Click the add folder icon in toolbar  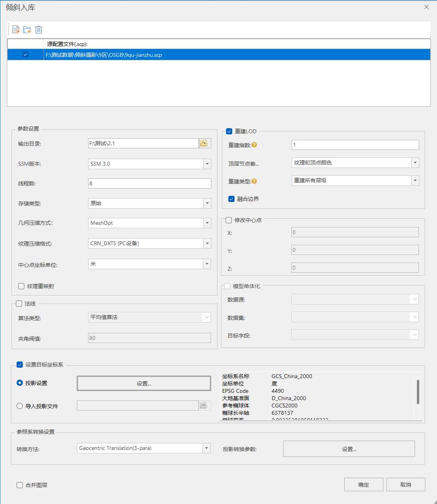click(27, 30)
